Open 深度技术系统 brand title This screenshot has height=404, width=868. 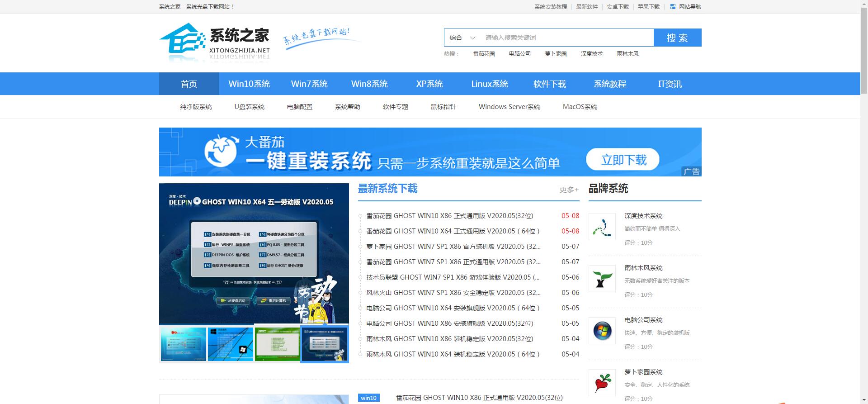[x=643, y=216]
